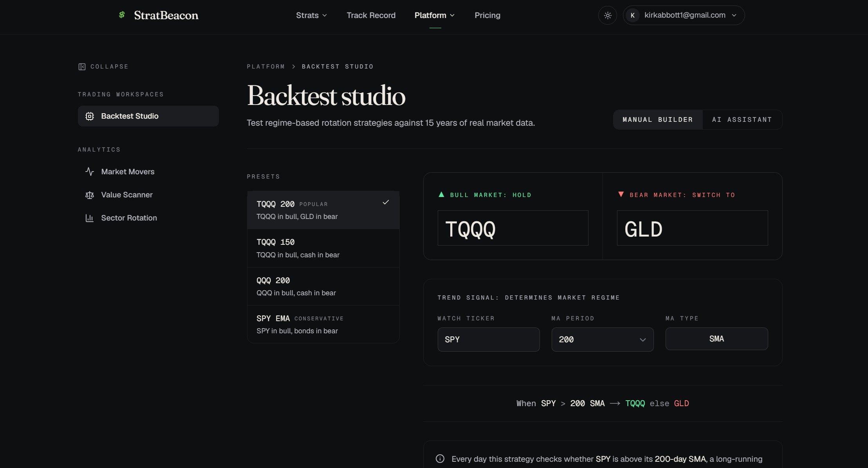Click the 'Test regime-based rotation strategies' subtitle
Screen dimensions: 868x468
click(391, 123)
